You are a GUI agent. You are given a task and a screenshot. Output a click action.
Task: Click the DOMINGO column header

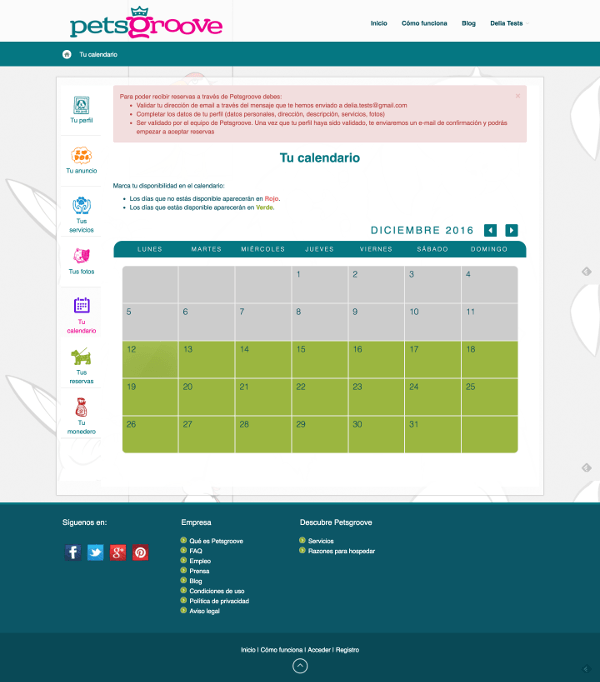point(489,249)
